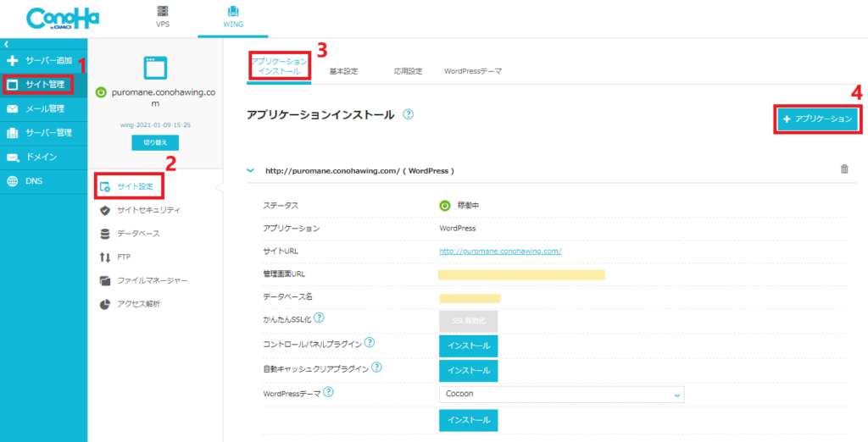Install the コントロールパネルプラグイン
The image size is (868, 442).
coord(468,345)
